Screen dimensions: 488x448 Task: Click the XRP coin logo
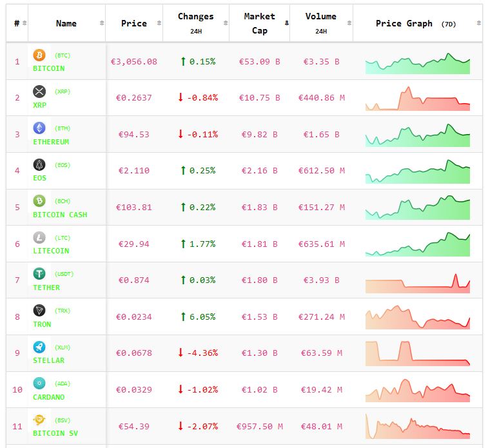pos(39,92)
